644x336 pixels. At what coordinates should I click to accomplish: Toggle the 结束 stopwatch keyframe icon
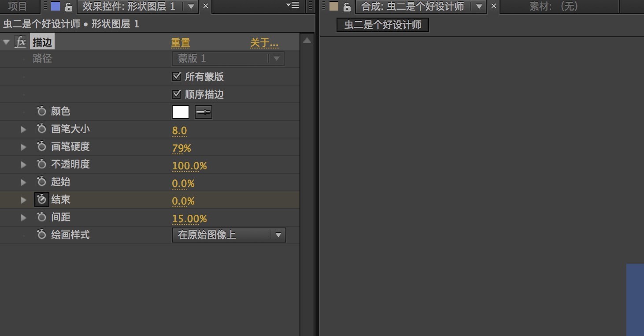(x=41, y=200)
